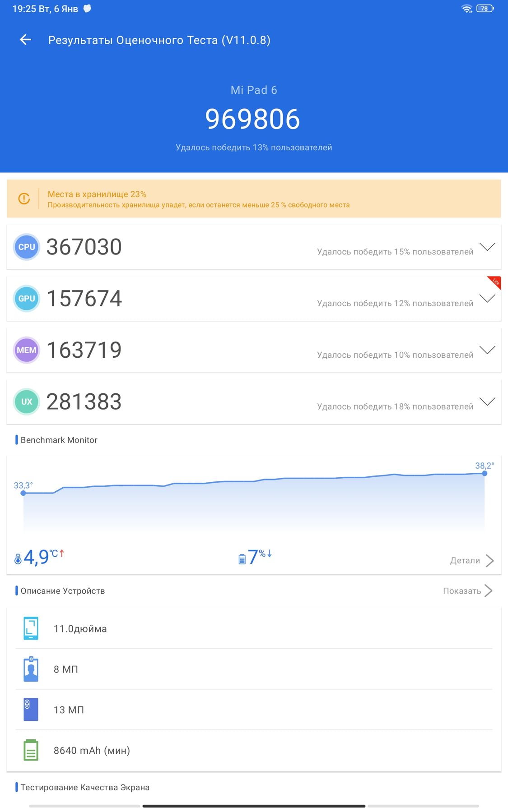
Task: Tap Показать for device description
Action: click(x=468, y=591)
